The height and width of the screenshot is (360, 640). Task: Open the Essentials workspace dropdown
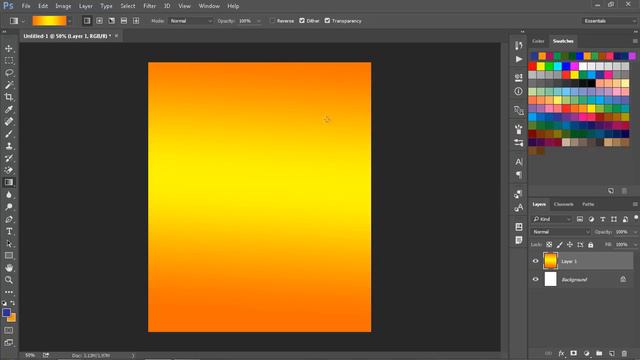click(608, 21)
